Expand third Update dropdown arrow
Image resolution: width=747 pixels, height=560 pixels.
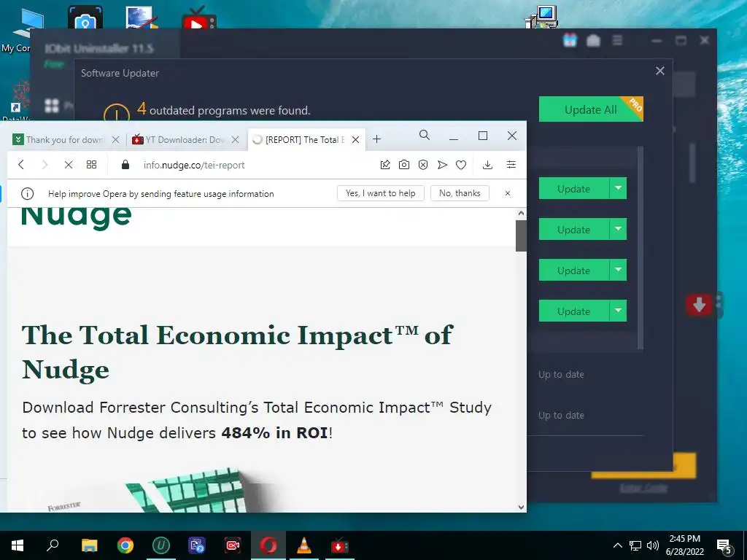point(618,271)
